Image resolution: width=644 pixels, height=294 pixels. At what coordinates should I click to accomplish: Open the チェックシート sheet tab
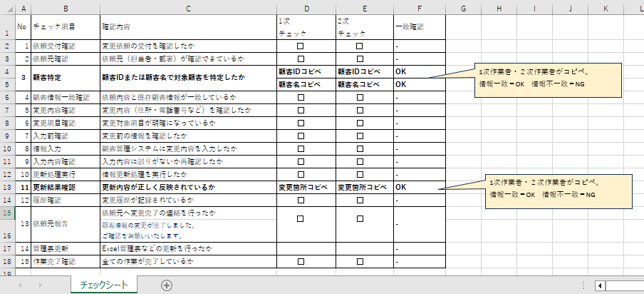click(104, 285)
